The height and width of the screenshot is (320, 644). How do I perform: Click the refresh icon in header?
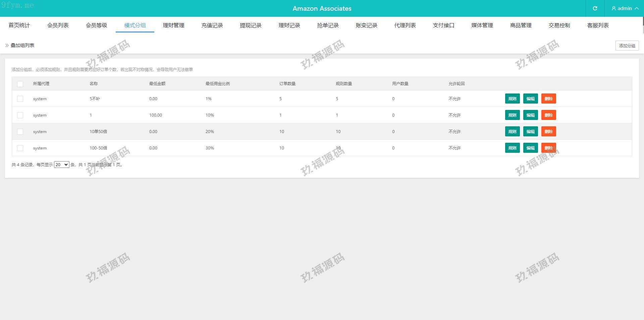(595, 8)
